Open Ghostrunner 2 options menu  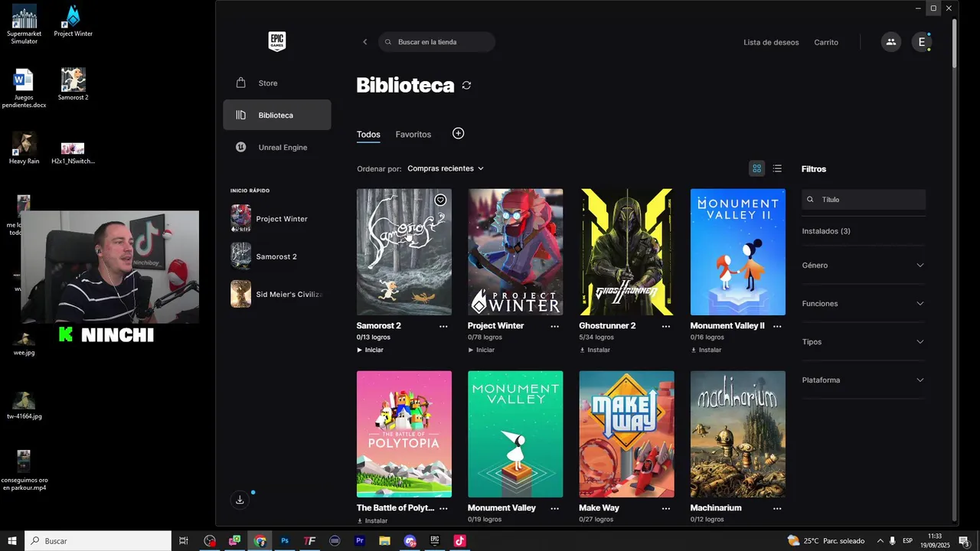[x=666, y=326]
